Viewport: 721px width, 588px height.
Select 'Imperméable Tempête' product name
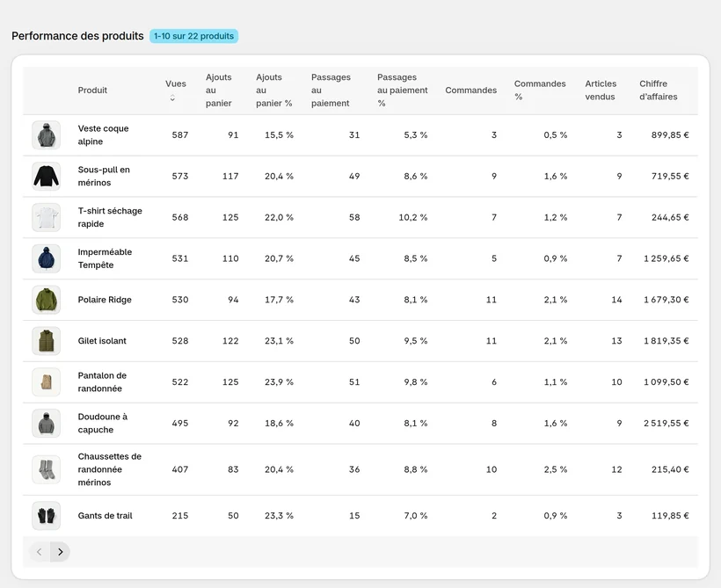[x=105, y=258]
